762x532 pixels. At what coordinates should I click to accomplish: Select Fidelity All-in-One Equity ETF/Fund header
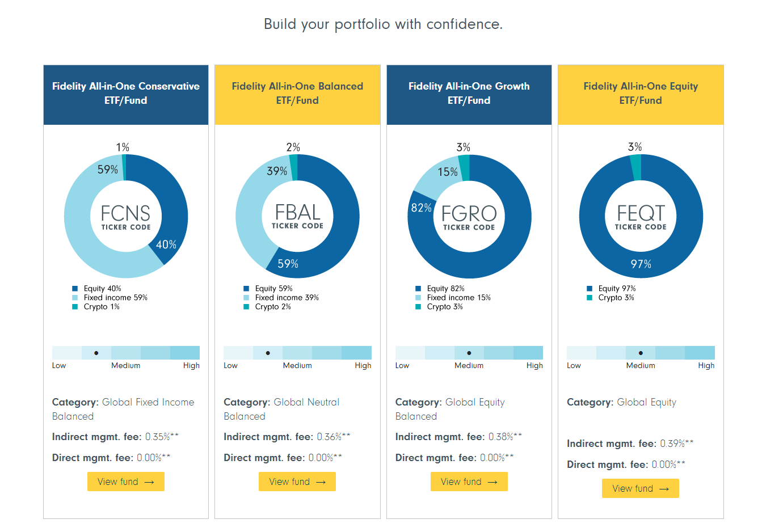pyautogui.click(x=641, y=95)
